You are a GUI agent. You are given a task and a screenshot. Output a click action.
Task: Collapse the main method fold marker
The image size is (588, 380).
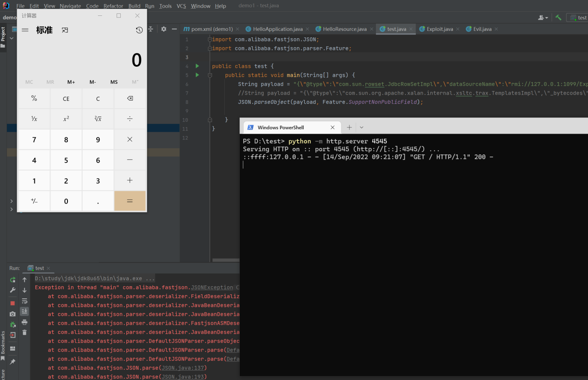[x=210, y=75]
